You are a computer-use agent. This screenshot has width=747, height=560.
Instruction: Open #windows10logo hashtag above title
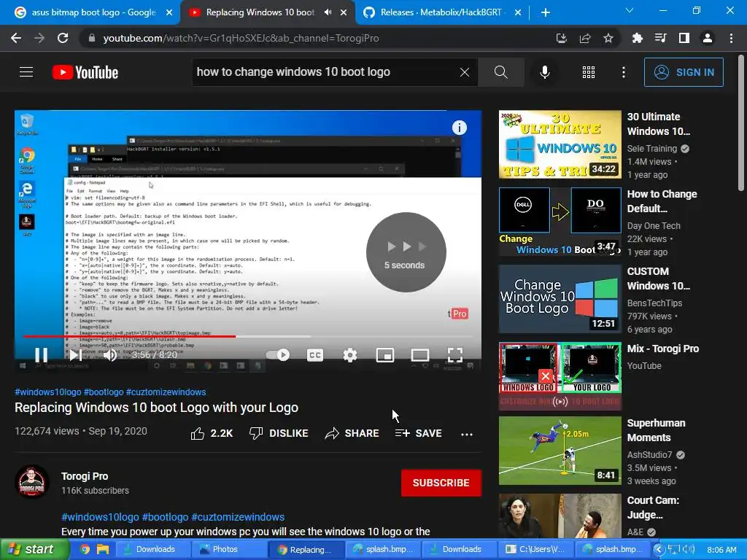tap(47, 392)
